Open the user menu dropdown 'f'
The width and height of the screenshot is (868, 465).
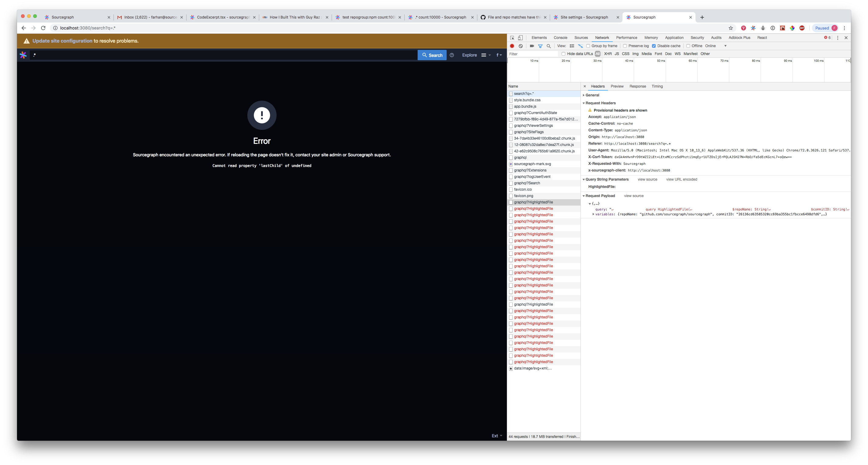coord(499,55)
